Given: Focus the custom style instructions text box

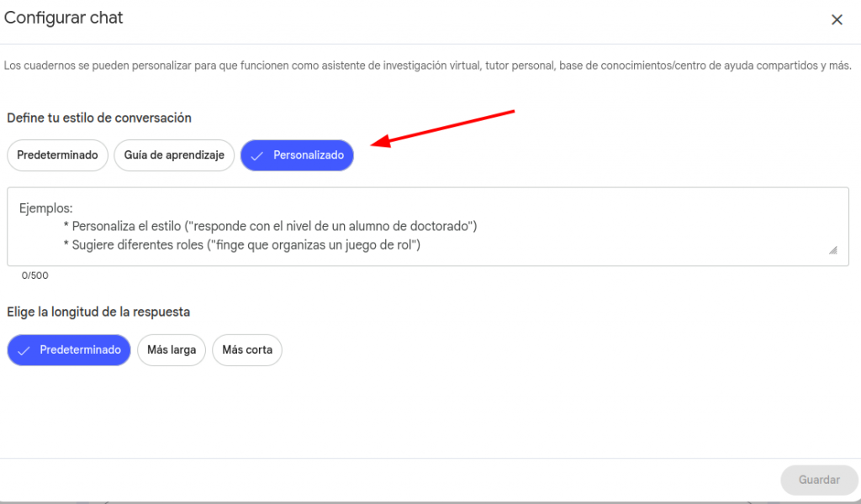Looking at the screenshot, I should tap(427, 227).
